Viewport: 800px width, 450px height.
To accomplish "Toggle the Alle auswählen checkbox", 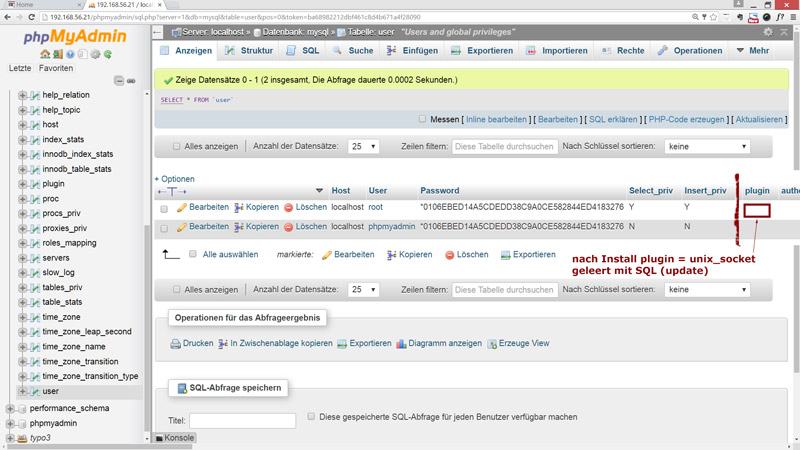I will coord(192,254).
